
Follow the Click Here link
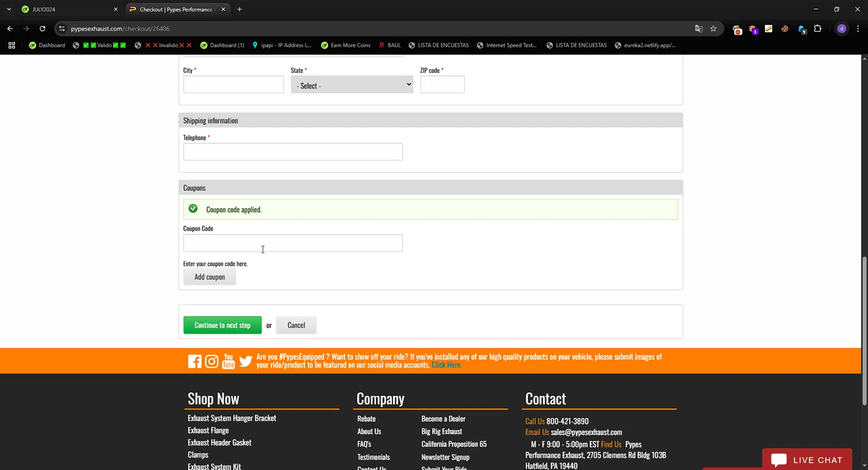pyautogui.click(x=446, y=365)
